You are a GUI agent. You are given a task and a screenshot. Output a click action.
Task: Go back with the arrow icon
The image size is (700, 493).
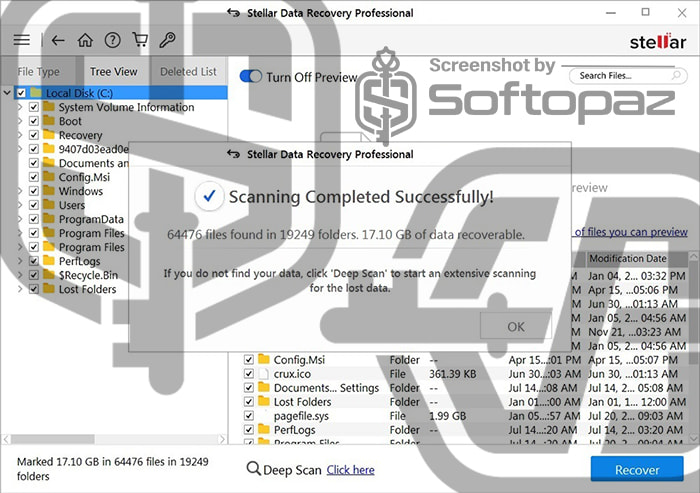point(58,41)
